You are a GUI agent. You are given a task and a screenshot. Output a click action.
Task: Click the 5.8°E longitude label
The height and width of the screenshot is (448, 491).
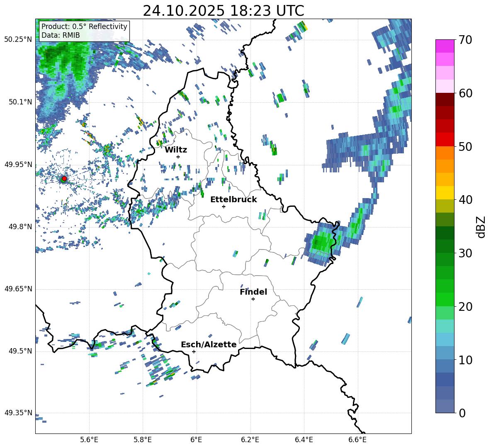[143, 440]
